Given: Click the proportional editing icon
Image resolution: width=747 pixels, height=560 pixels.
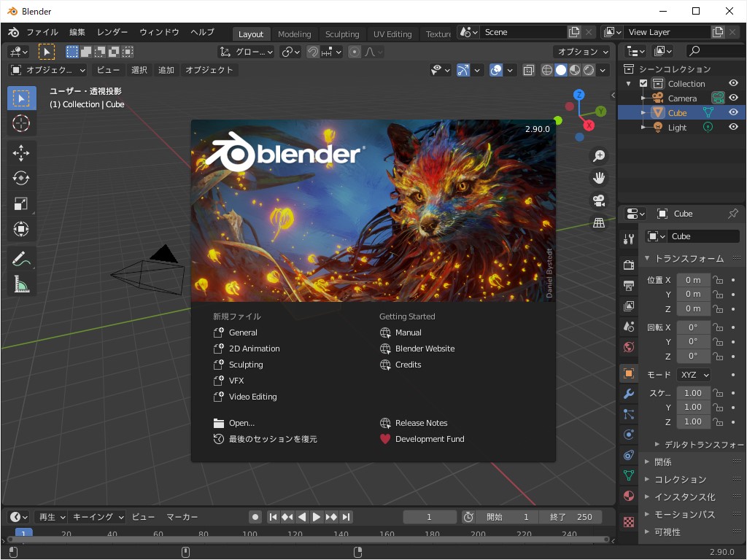Looking at the screenshot, I should tap(354, 52).
